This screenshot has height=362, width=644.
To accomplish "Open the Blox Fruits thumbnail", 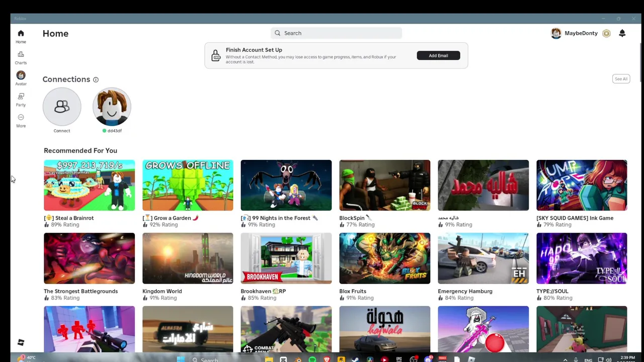I will [x=385, y=258].
